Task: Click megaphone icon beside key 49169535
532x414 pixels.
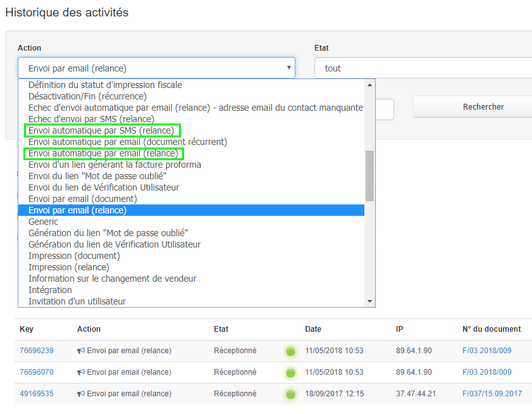Action: tap(81, 394)
